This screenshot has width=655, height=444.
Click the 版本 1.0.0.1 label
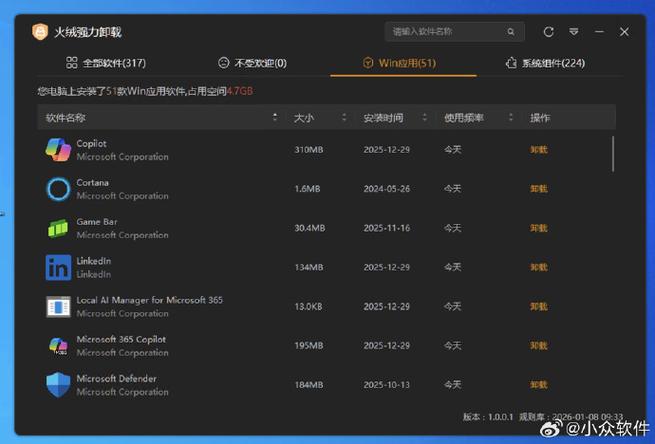coord(488,417)
